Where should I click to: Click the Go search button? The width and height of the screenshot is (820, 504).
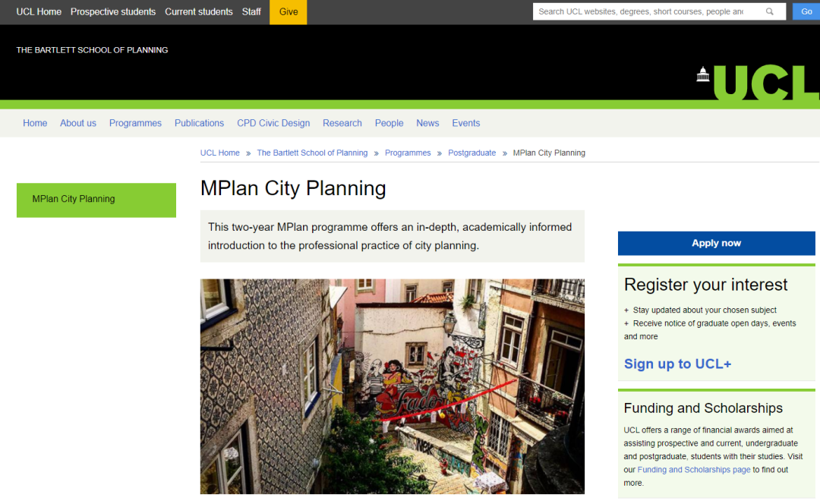(x=806, y=11)
